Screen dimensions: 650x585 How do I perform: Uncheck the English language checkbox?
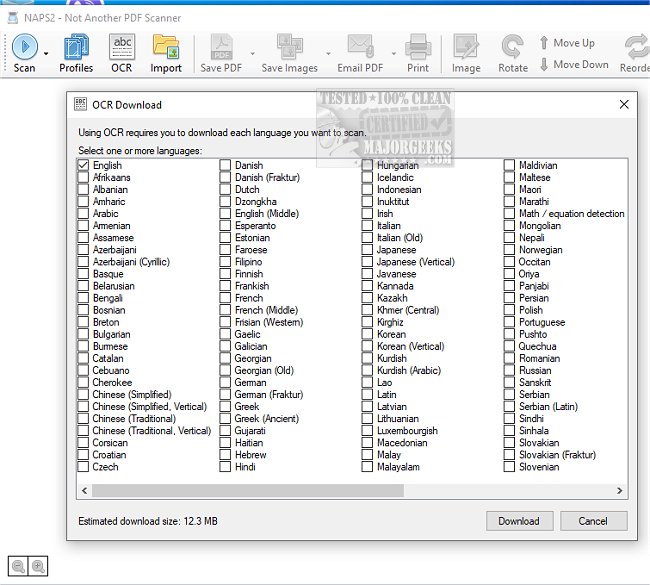click(x=83, y=165)
